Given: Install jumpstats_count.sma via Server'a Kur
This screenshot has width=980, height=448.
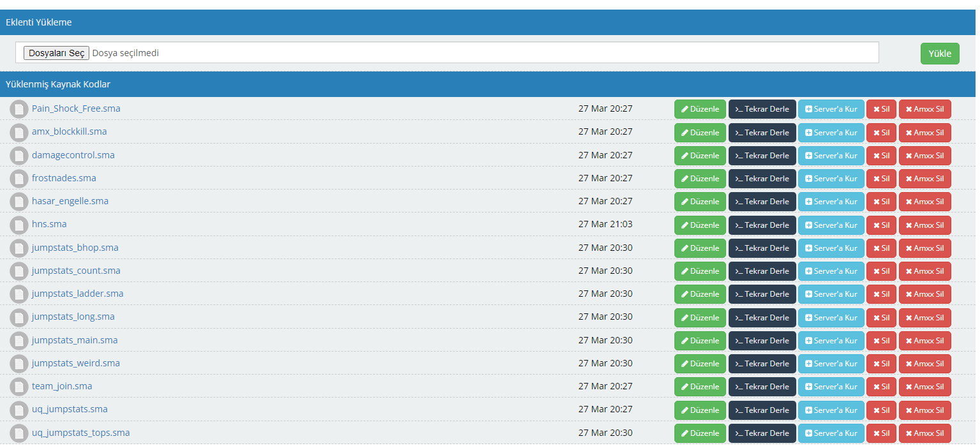Looking at the screenshot, I should coord(831,271).
